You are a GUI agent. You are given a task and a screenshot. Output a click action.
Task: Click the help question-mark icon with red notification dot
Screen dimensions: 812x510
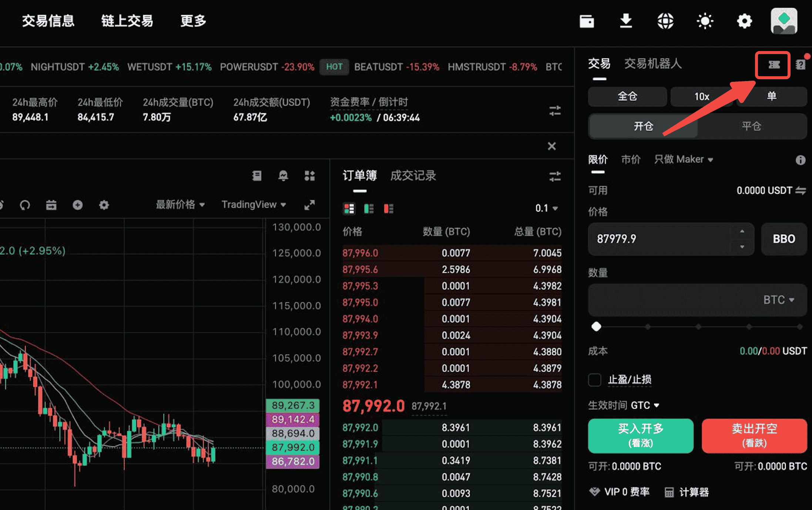click(x=800, y=64)
